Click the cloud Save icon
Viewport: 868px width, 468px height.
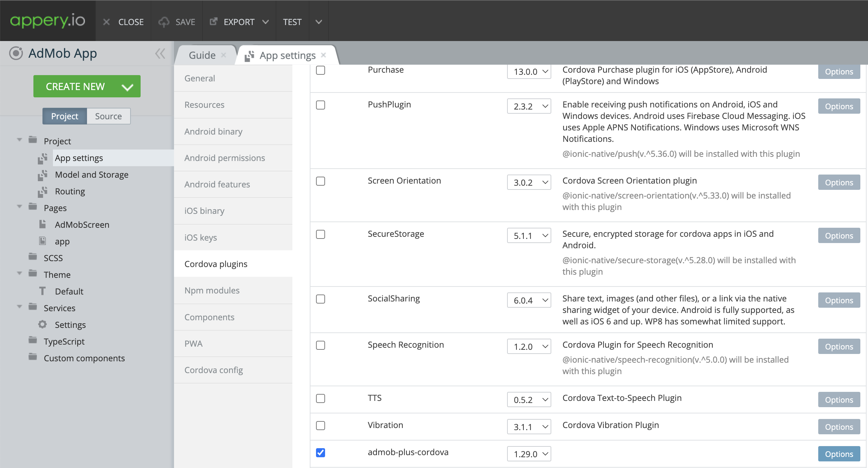pyautogui.click(x=164, y=22)
